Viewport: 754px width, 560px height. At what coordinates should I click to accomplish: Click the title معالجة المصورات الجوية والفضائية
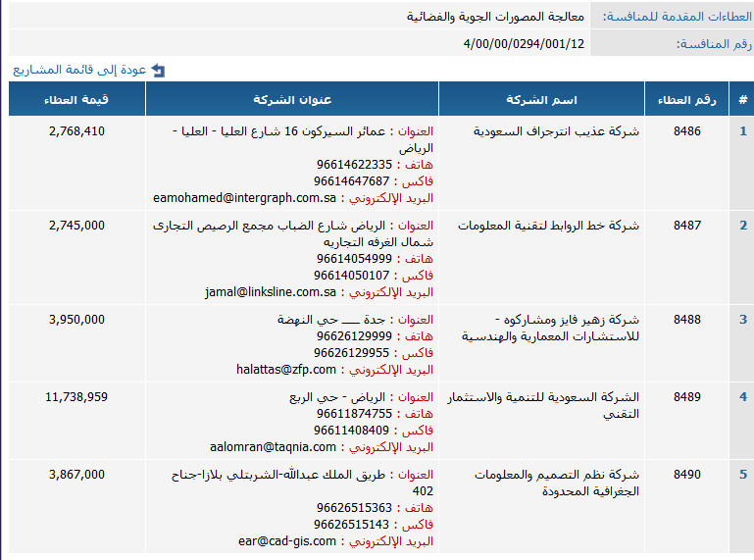click(495, 17)
